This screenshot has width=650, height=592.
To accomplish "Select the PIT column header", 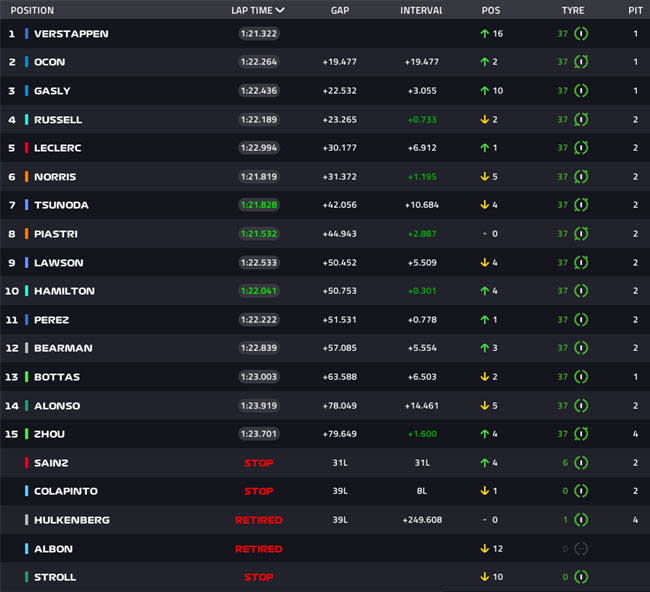I will point(635,10).
